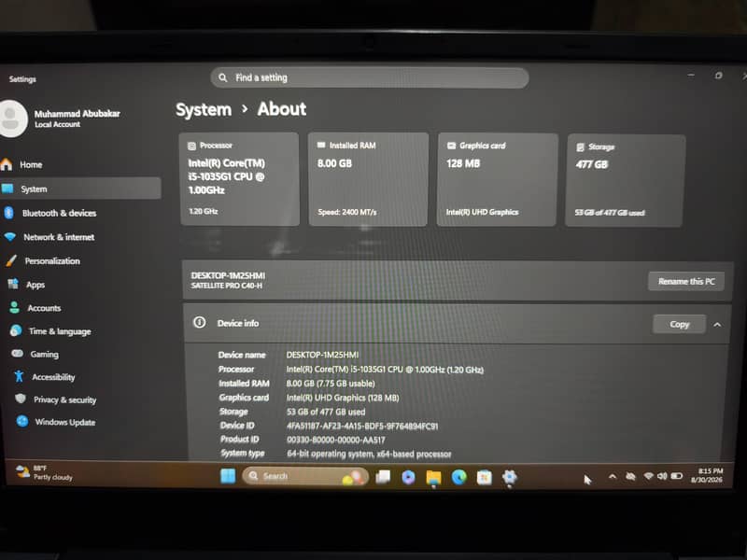Viewport: 747px width, 560px height.
Task: Open Task View from taskbar
Action: [x=383, y=477]
